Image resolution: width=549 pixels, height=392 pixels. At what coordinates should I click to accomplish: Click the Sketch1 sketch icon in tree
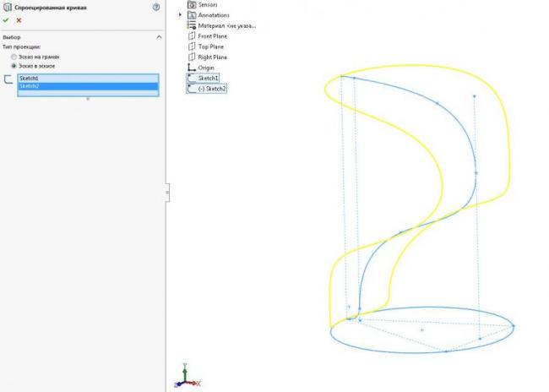[192, 78]
